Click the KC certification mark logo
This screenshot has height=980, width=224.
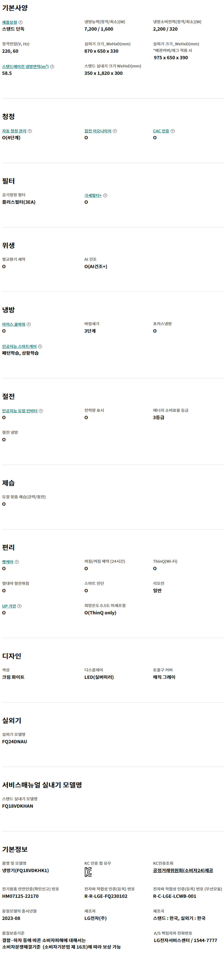(88, 872)
